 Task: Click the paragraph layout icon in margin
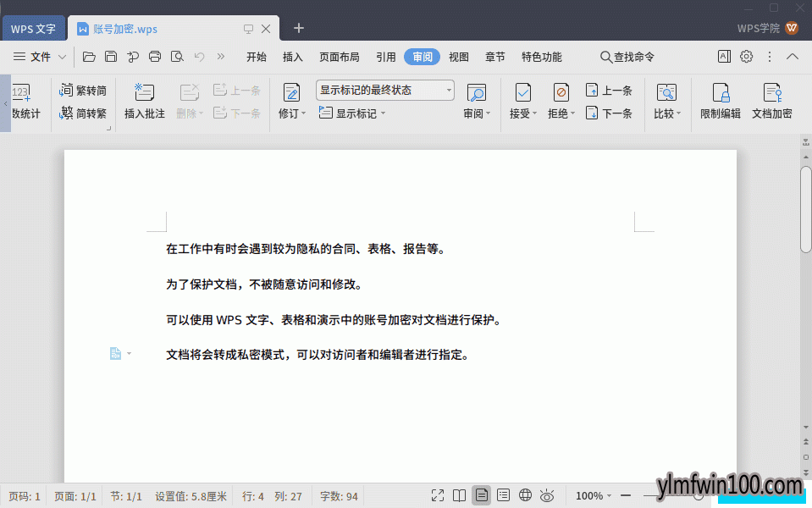(115, 353)
